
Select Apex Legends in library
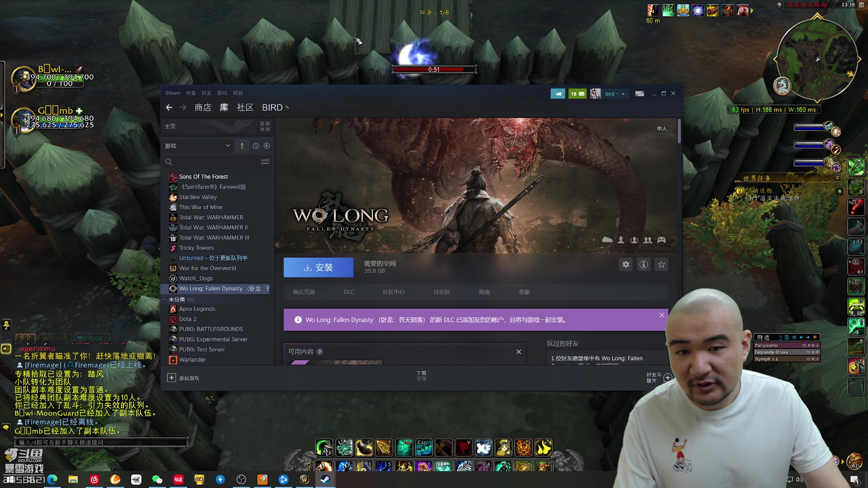pyautogui.click(x=197, y=309)
